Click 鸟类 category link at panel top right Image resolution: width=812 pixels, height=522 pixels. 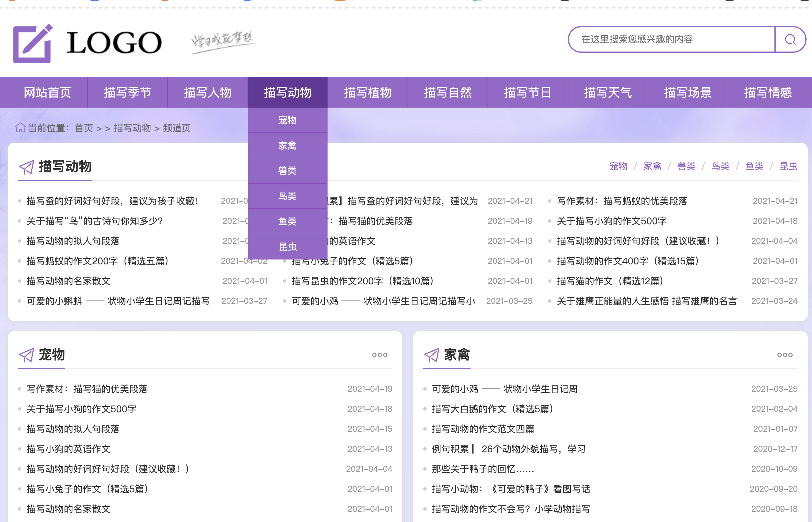click(x=720, y=166)
